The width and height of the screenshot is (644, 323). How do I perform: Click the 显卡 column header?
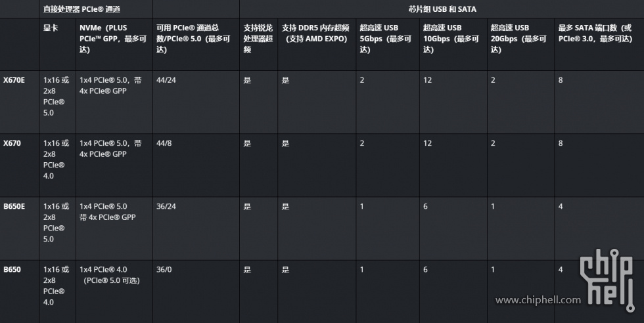[51, 28]
